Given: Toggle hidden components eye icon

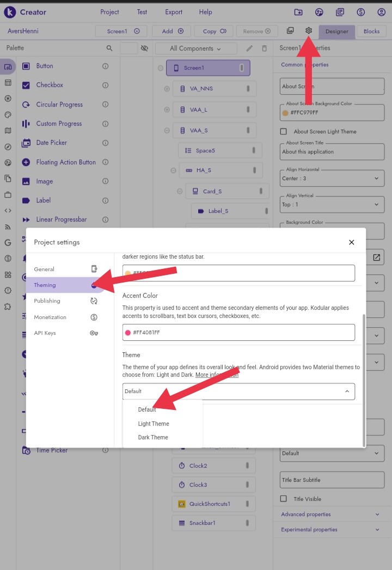Looking at the screenshot, I should pos(144,48).
